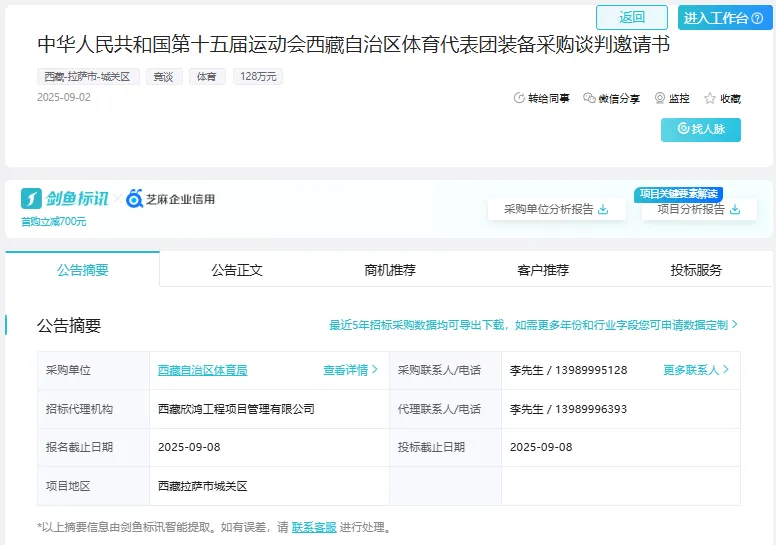This screenshot has width=776, height=545.
Task: Switch to the 公告正文 tab
Action: click(237, 270)
